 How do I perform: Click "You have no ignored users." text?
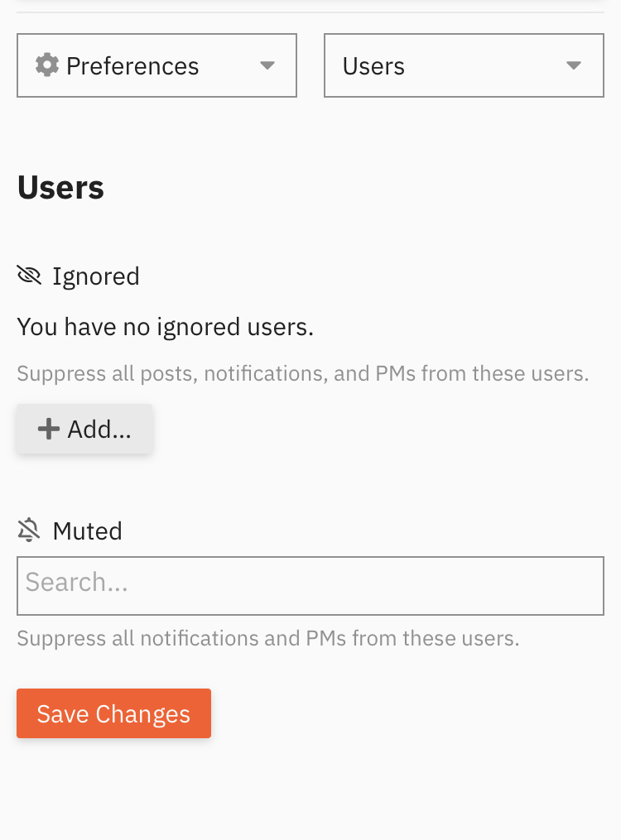[165, 327]
